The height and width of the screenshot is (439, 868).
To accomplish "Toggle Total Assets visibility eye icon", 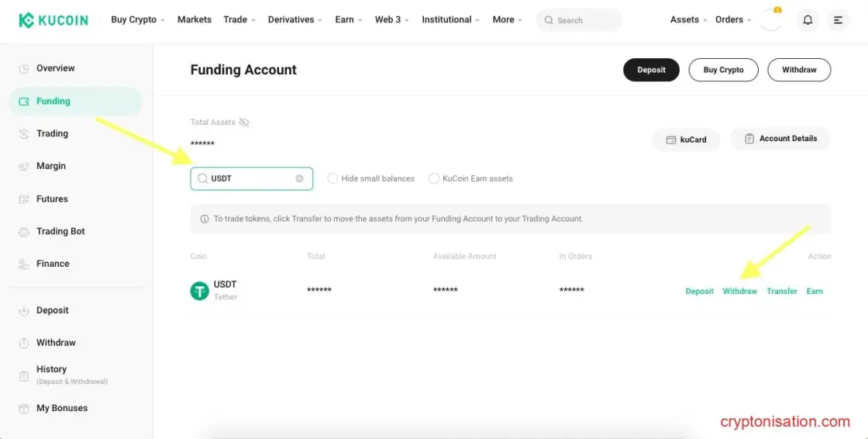I will (244, 123).
